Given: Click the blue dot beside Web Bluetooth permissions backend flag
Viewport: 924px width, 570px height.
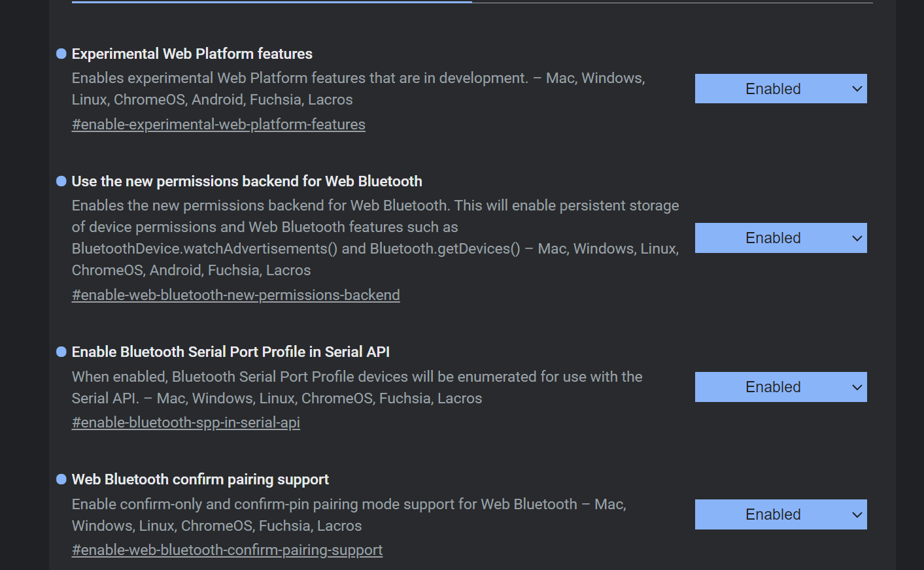Looking at the screenshot, I should [x=61, y=180].
